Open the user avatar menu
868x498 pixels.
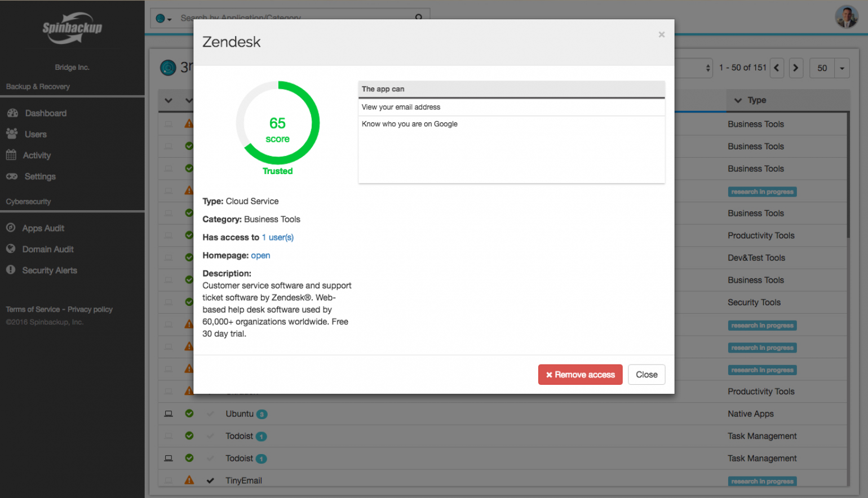[x=847, y=17]
